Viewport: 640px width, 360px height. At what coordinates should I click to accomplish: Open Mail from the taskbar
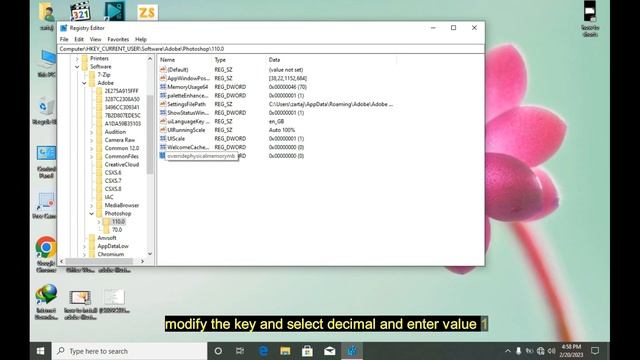(329, 351)
